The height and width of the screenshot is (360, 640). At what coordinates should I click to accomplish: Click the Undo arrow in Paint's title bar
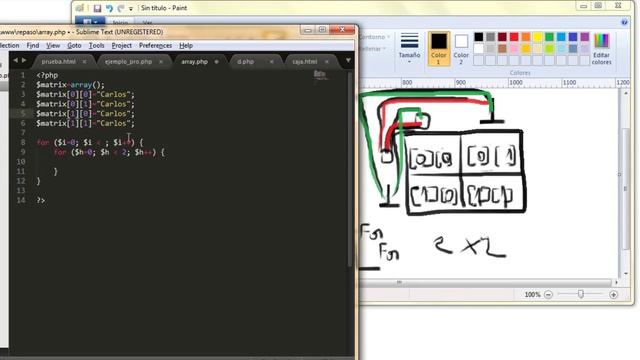tap(109, 8)
